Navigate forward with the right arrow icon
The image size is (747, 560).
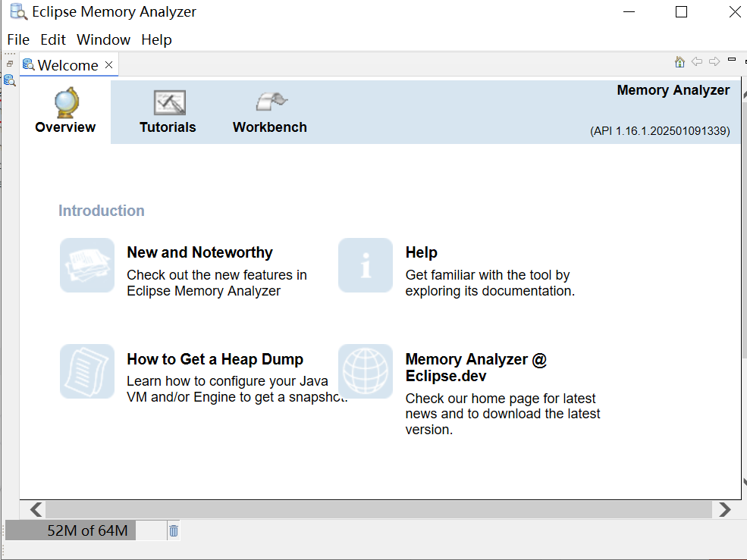[x=714, y=61]
